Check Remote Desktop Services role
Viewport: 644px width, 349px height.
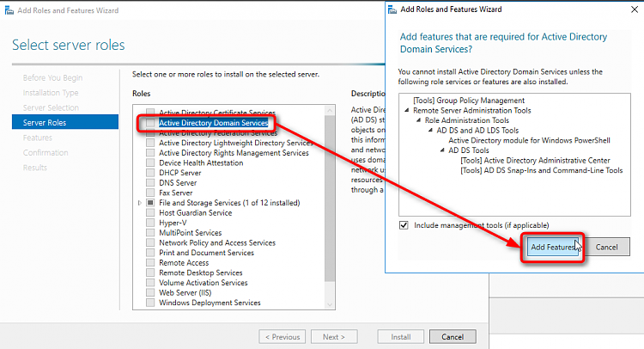(150, 272)
